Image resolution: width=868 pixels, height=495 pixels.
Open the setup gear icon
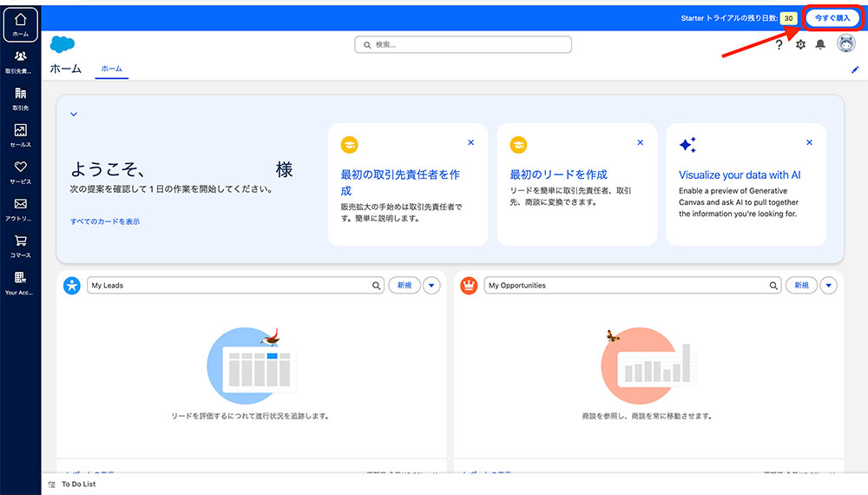800,44
